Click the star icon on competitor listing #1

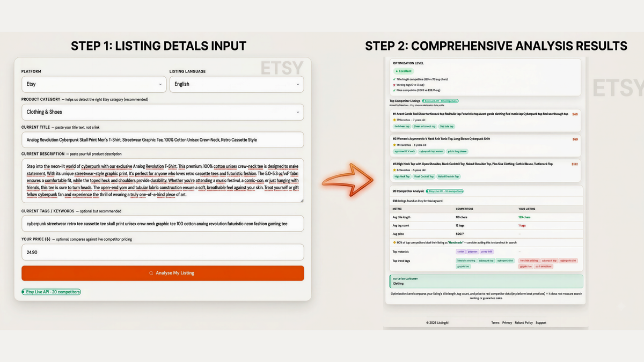394,120
